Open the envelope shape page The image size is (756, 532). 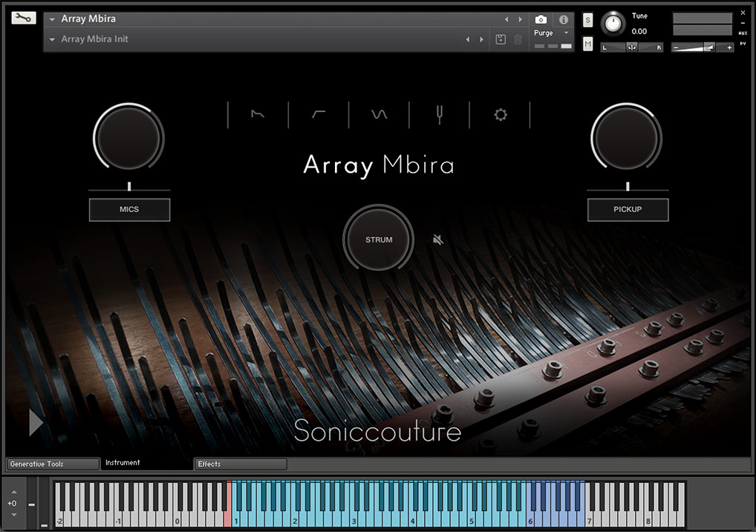tap(258, 115)
